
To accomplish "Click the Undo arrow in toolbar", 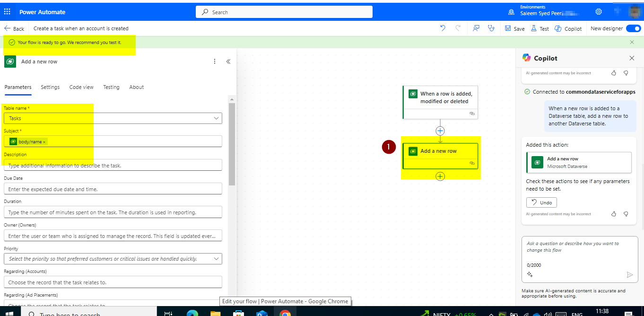I will click(443, 28).
